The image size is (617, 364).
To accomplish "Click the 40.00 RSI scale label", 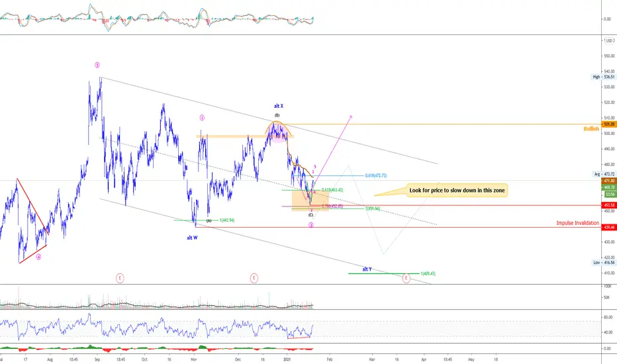I will (608, 332).
